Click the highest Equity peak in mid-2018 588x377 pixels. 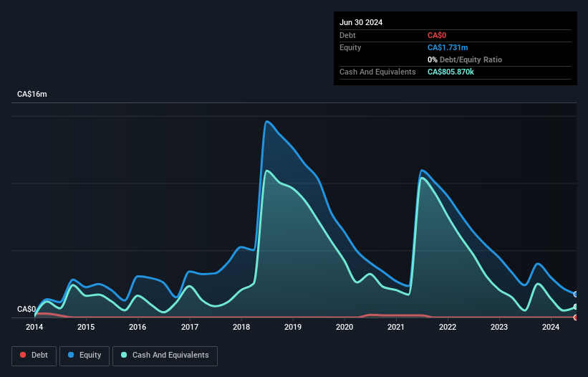(267, 121)
